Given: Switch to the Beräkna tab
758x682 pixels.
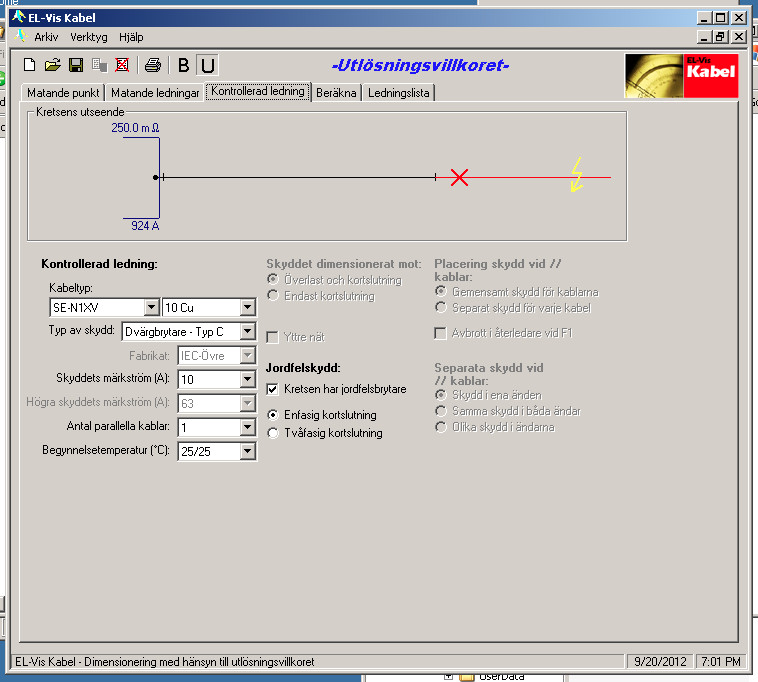Looking at the screenshot, I should [336, 92].
